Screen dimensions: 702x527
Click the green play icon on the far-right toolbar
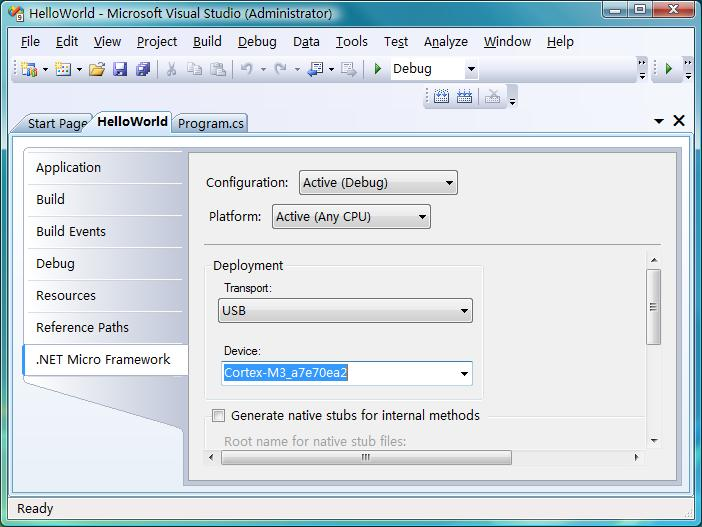click(669, 69)
